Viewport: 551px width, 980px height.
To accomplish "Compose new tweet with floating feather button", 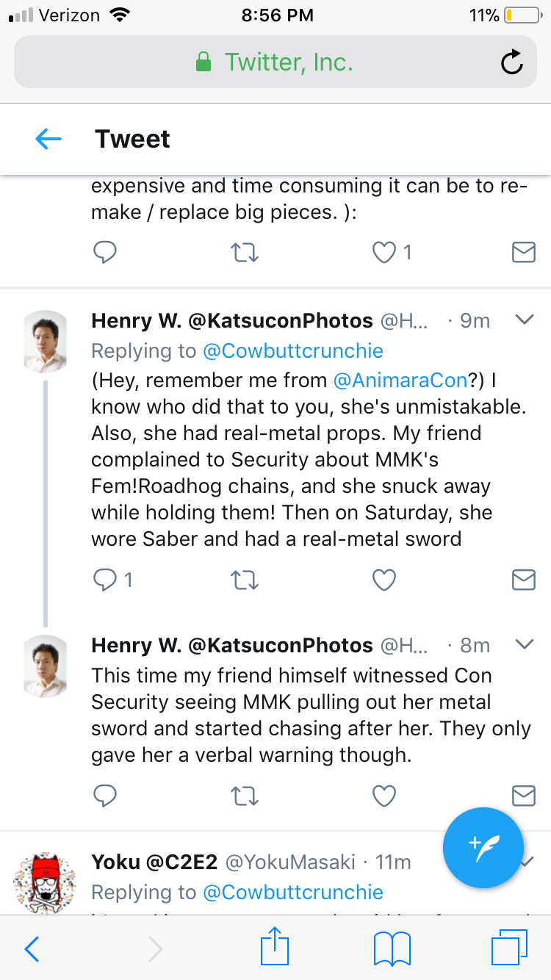I will point(483,848).
